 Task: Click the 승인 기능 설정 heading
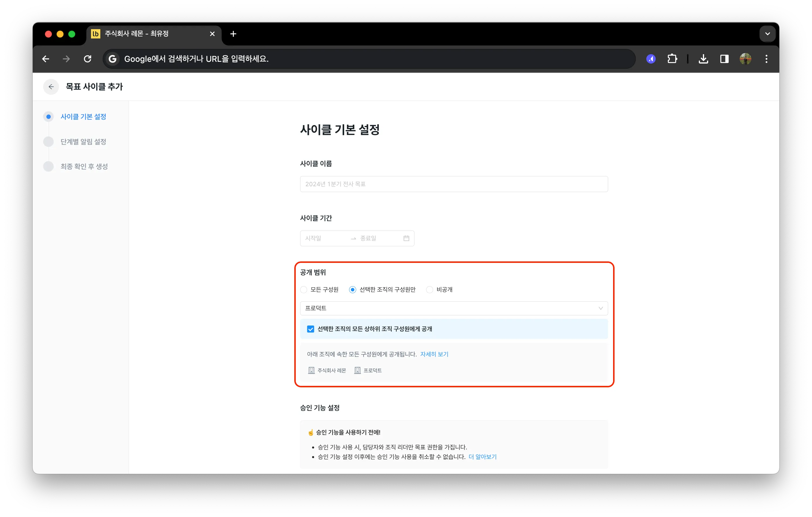320,408
